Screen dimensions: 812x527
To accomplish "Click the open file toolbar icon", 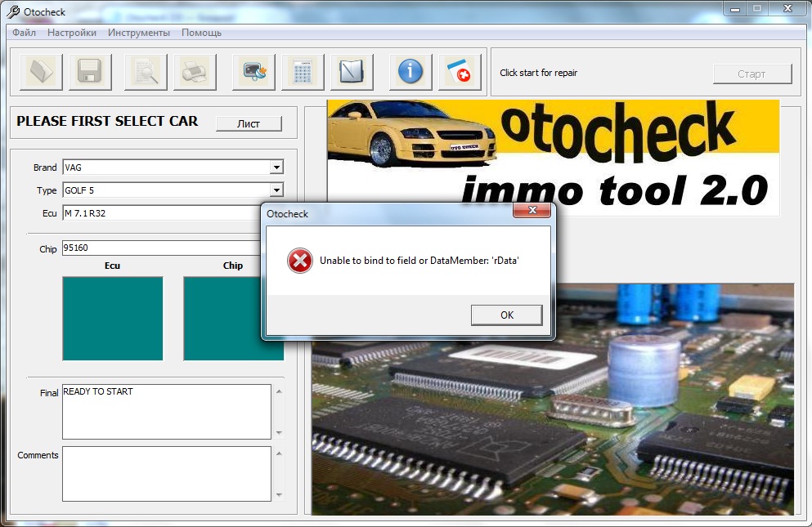I will click(42, 72).
